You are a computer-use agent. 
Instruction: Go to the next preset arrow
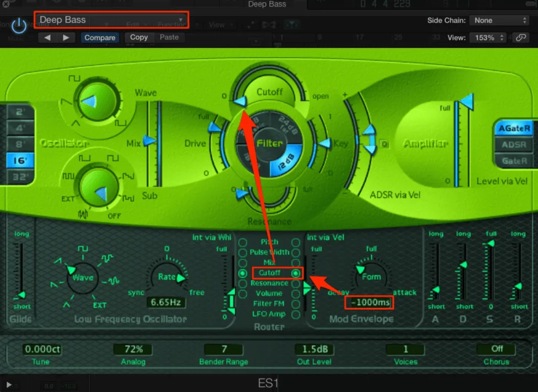click(x=66, y=38)
